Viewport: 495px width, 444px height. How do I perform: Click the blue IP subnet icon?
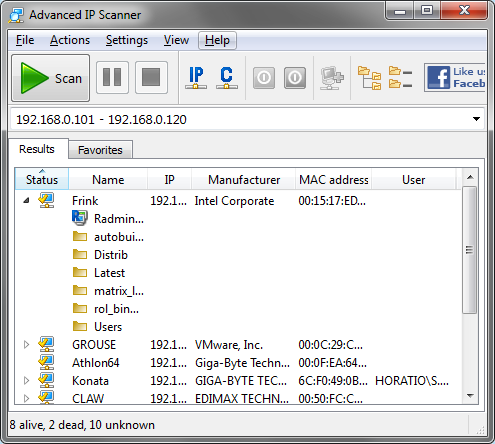click(196, 78)
